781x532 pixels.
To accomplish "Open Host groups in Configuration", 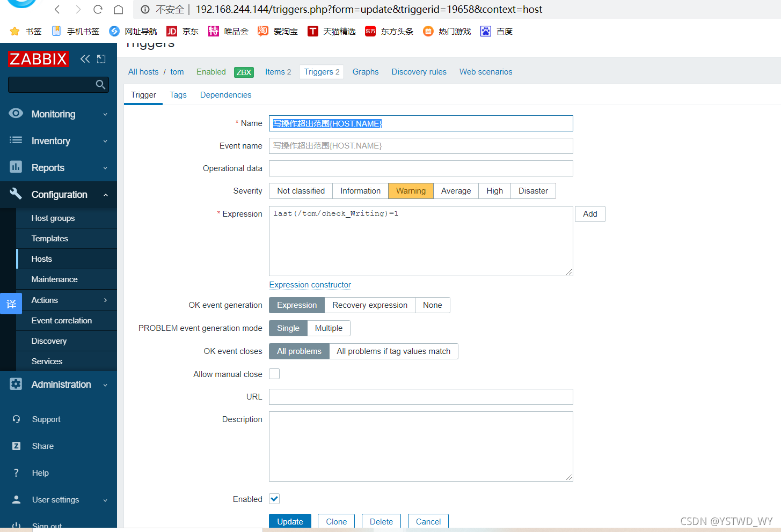I will coord(67,218).
